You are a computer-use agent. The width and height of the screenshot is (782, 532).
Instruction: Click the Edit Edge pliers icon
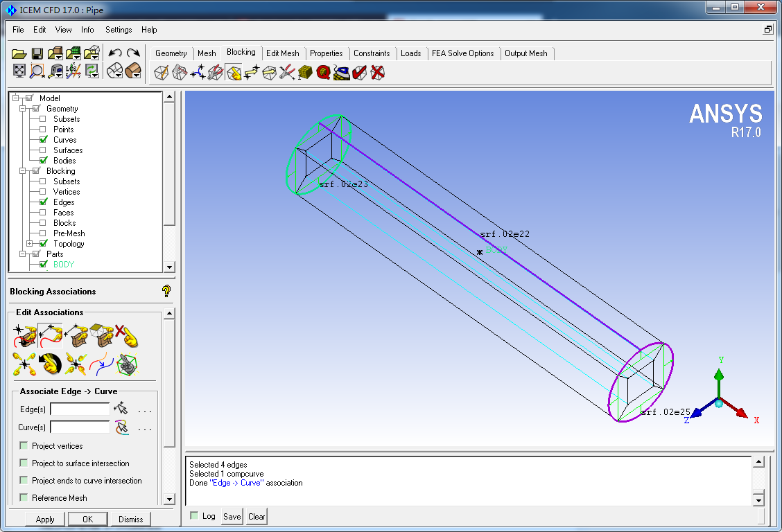coord(287,73)
